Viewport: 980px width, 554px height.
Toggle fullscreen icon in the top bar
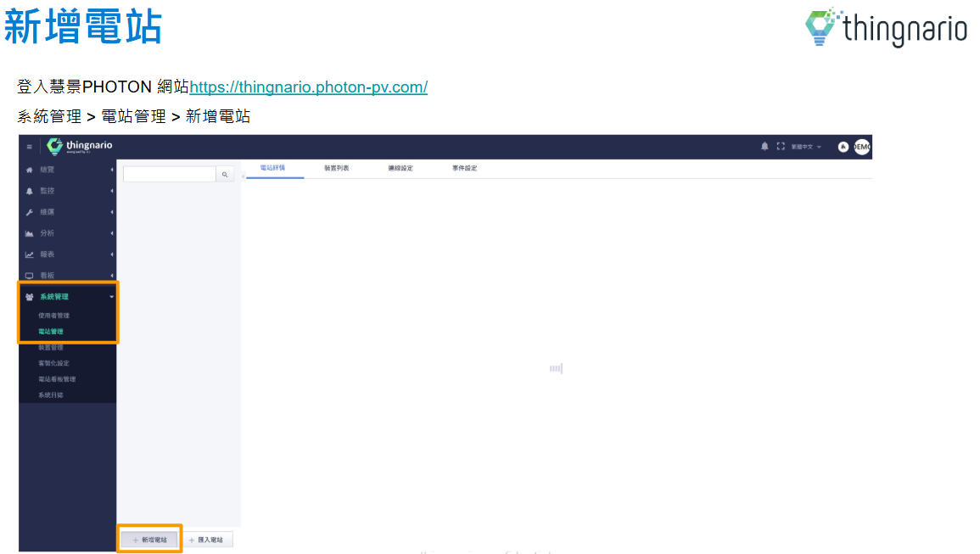781,146
